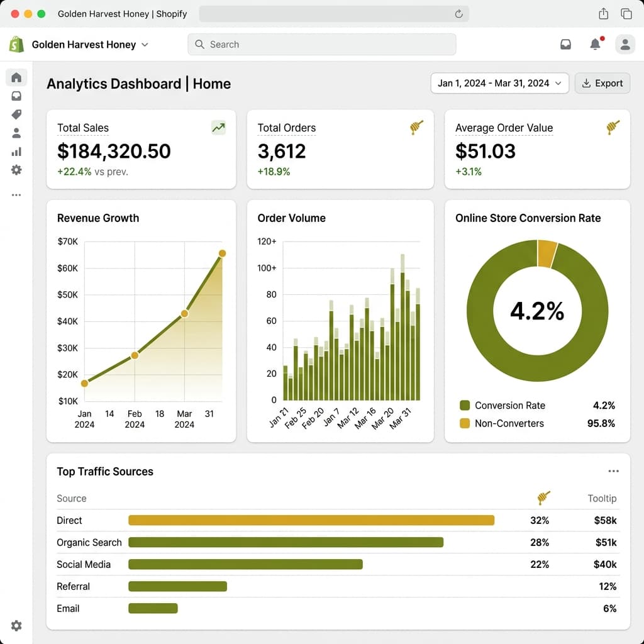Click the honey dipper icon on Total Orders card
The height and width of the screenshot is (644, 644).
[x=416, y=128]
